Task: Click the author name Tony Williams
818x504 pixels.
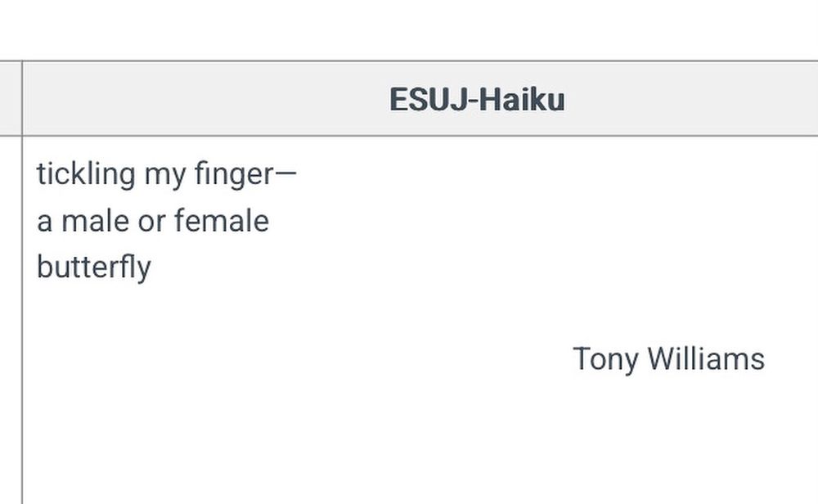Action: click(669, 359)
